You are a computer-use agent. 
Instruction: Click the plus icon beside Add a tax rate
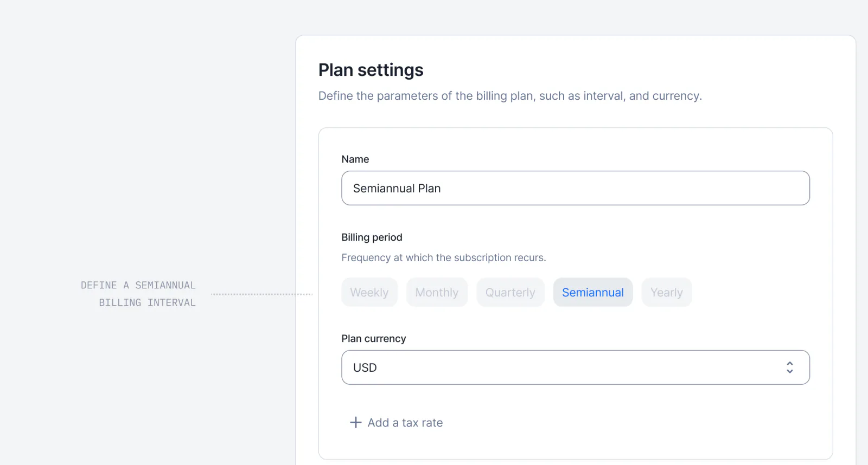pos(355,422)
